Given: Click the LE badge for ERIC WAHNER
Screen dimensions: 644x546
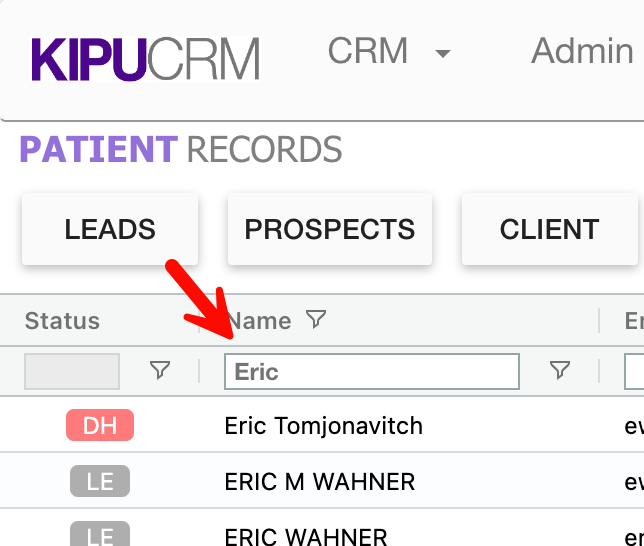Looking at the screenshot, I should click(x=100, y=535).
